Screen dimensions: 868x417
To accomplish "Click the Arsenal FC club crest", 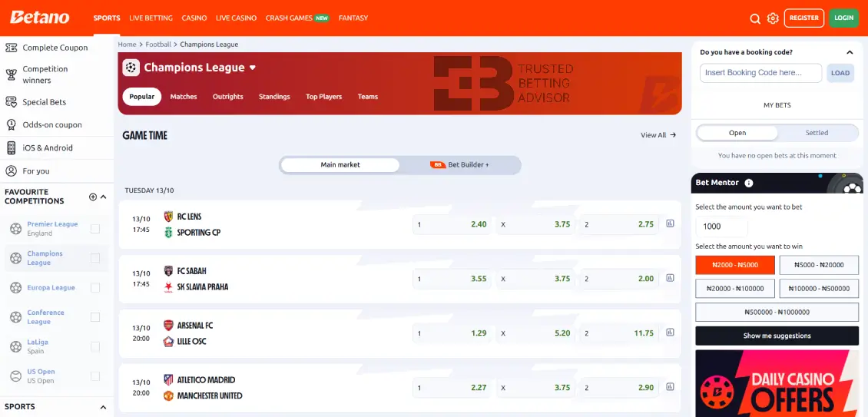I will click(x=169, y=325).
